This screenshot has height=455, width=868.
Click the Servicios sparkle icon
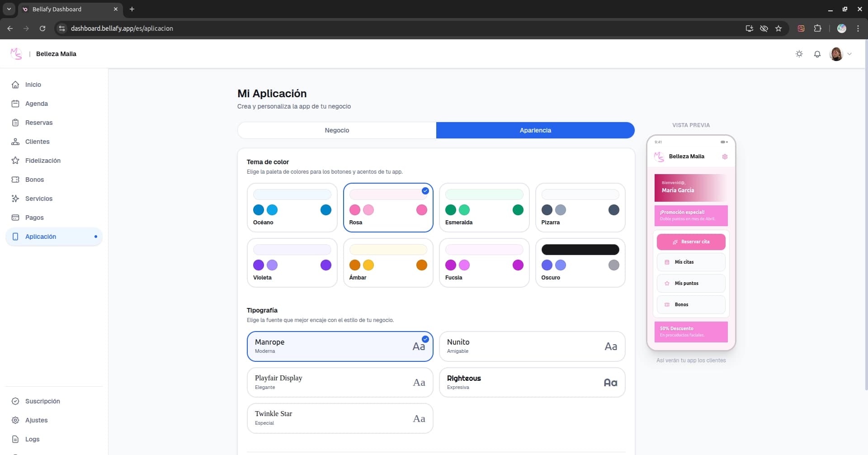15,199
